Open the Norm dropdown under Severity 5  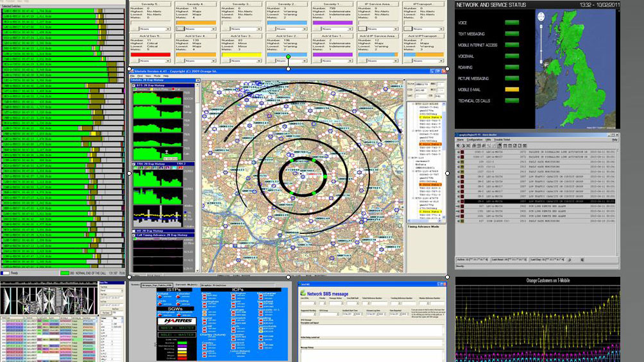[x=155, y=29]
